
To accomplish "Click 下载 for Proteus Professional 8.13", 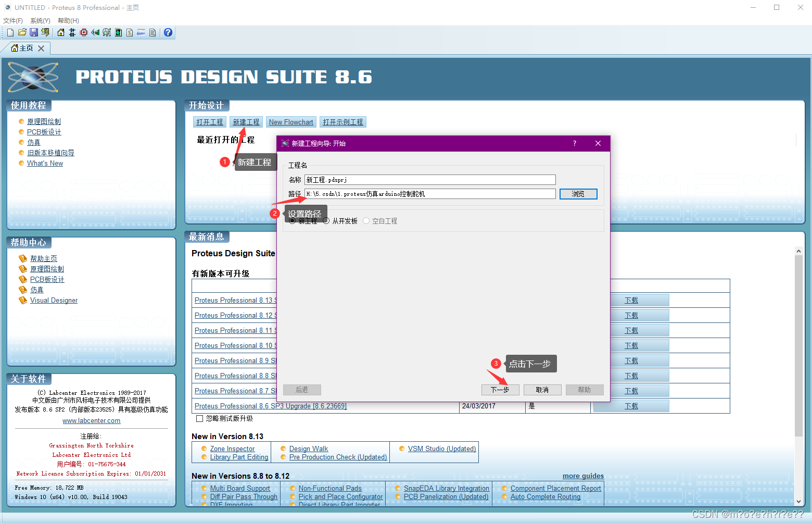I will 631,300.
